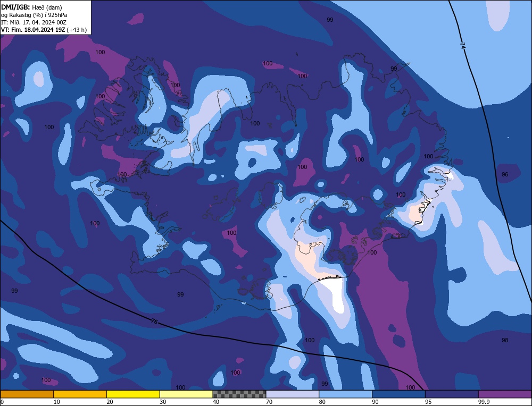Click the dark orange 0–10 legend swatch
The width and height of the screenshot is (532, 406).
click(27, 394)
